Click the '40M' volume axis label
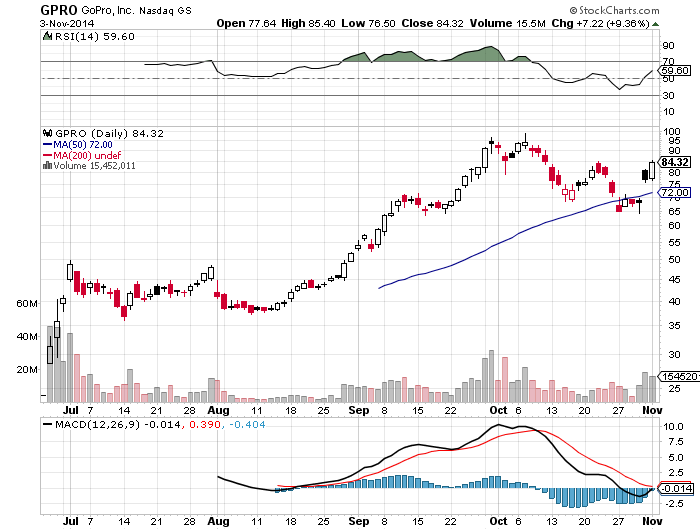Image resolution: width=700 pixels, height=530 pixels. (x=27, y=337)
